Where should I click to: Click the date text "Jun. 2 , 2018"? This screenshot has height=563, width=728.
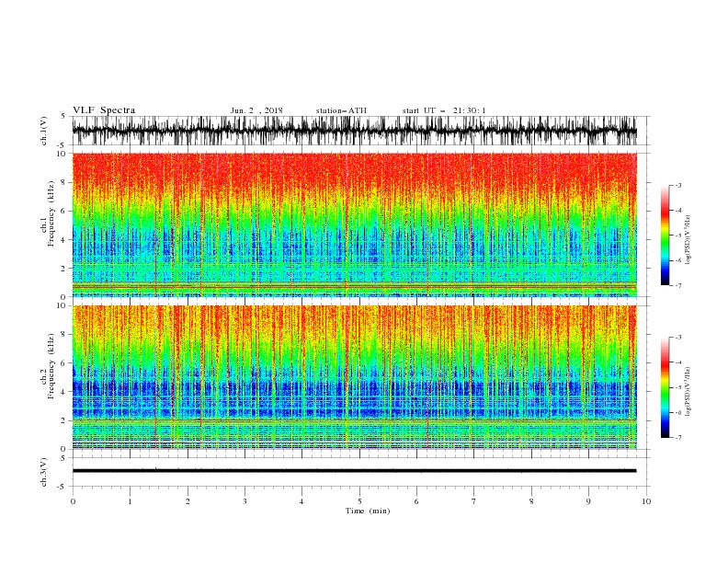[256, 110]
